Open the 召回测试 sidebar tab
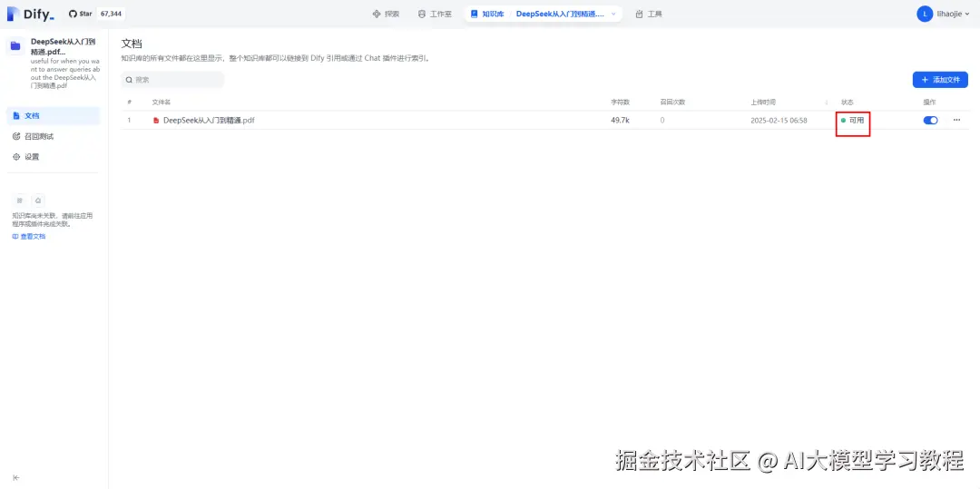This screenshot has height=489, width=980. [x=53, y=136]
